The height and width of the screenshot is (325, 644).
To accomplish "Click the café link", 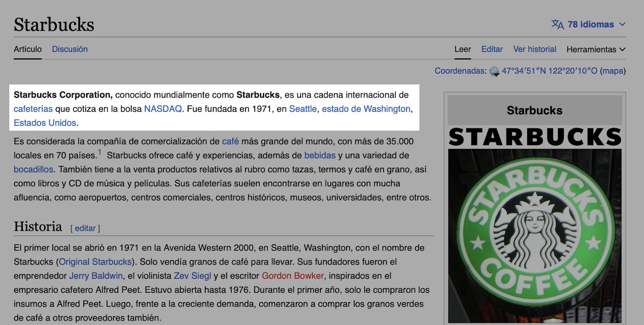I will click(x=231, y=142).
